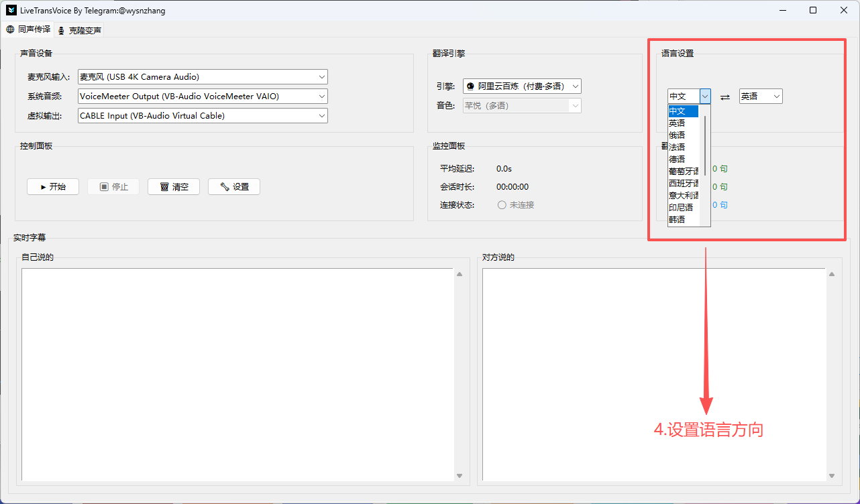860x504 pixels.
Task: Click 平均延迟 value 0.0s
Action: [x=504, y=169]
